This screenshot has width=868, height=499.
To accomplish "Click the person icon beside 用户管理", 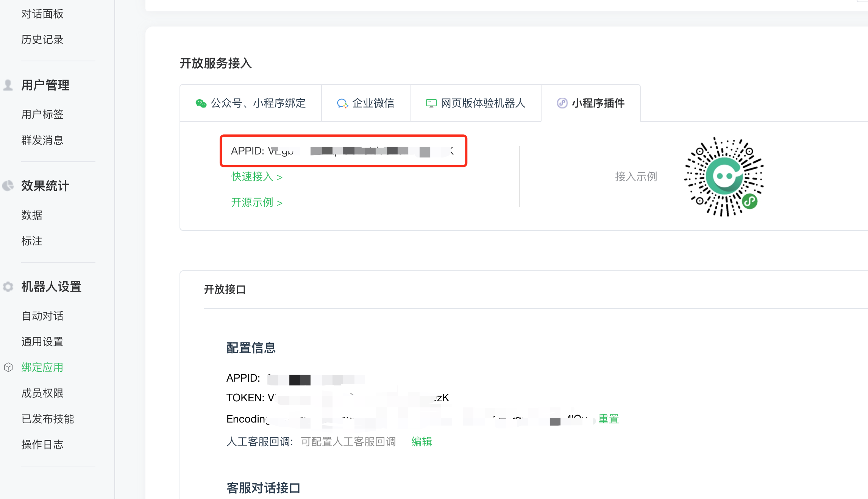I will (8, 85).
